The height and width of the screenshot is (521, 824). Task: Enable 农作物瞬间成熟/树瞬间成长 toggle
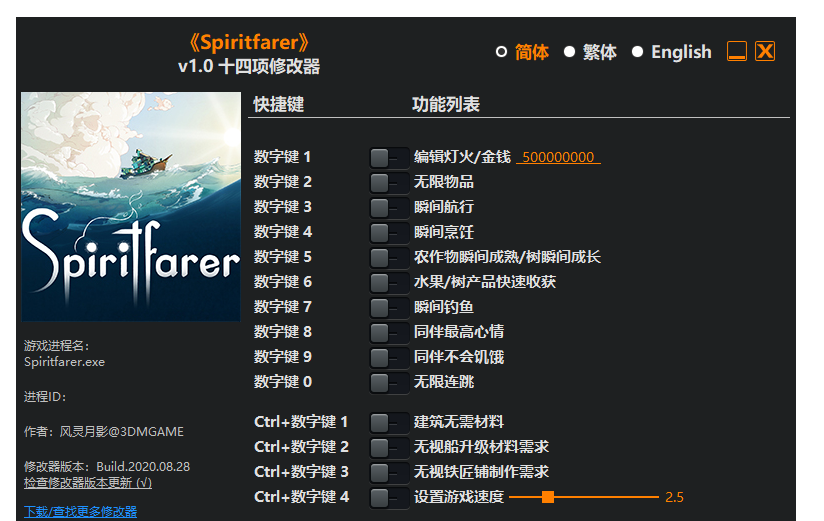(389, 257)
